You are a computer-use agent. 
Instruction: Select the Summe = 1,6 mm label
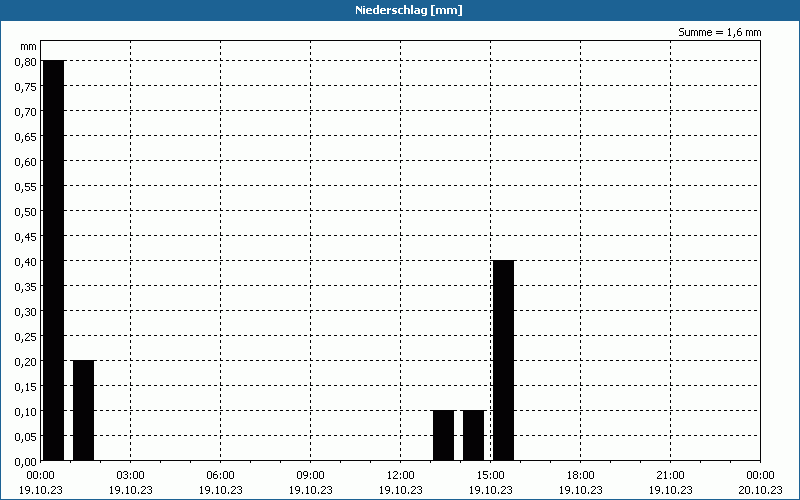(x=719, y=32)
